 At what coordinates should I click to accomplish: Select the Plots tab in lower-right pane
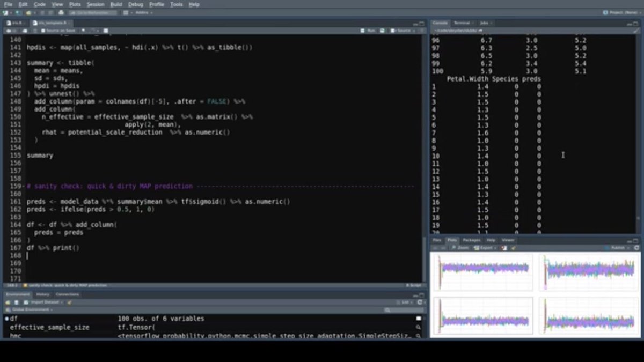[452, 240]
